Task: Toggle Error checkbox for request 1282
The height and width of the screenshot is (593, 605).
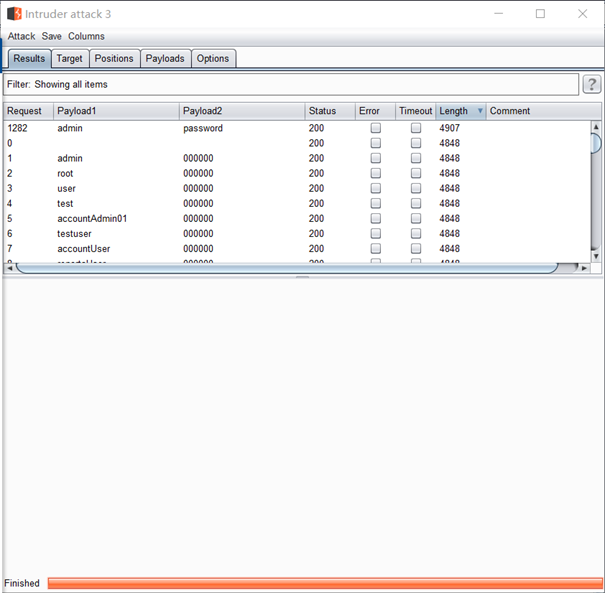Action: 375,128
